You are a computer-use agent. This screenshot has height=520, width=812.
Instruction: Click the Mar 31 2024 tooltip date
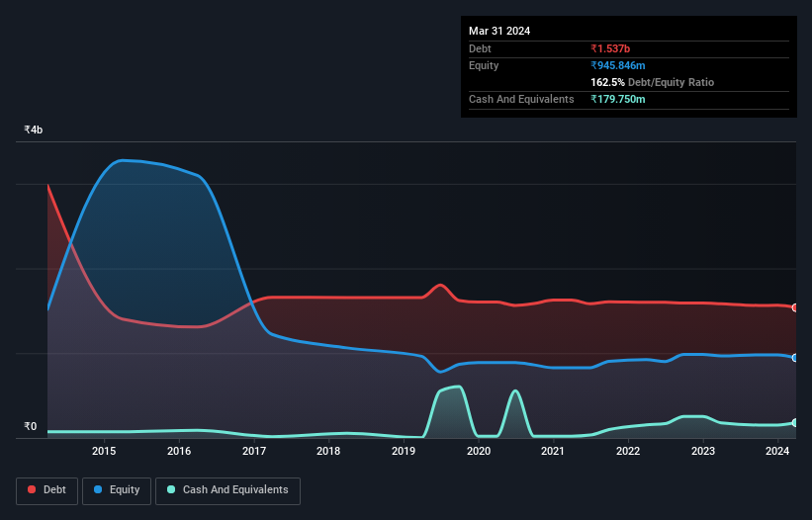click(x=499, y=31)
